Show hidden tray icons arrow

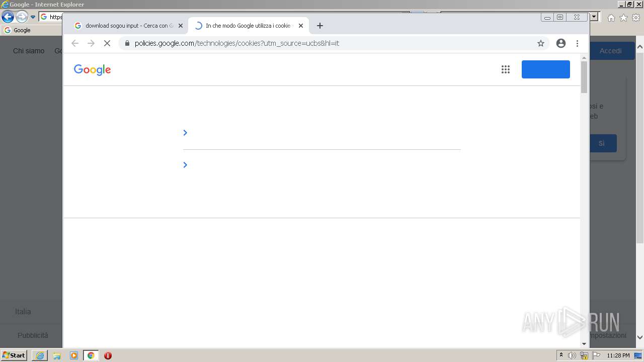(561, 355)
